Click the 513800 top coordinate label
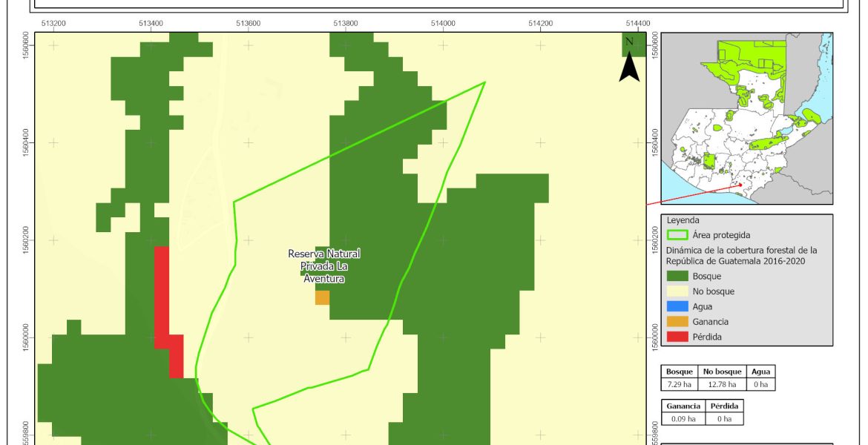Image resolution: width=868 pixels, height=445 pixels. point(346,23)
